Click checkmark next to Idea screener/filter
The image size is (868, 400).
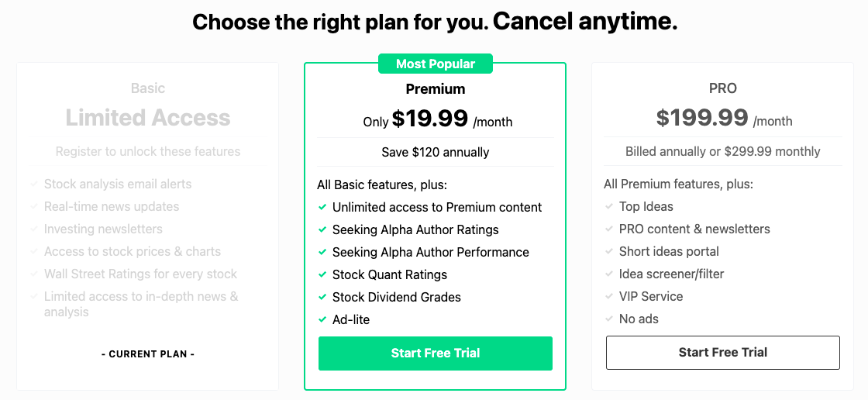point(609,274)
